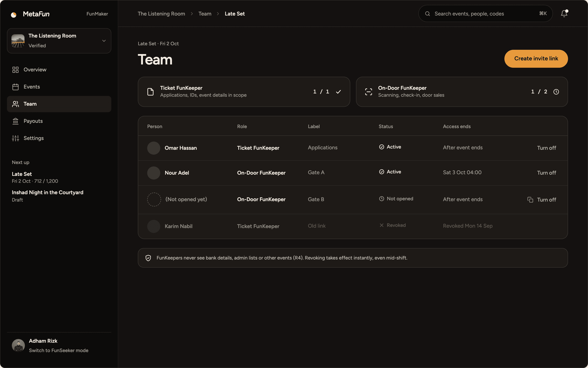This screenshot has height=368, width=588.
Task: Click the search magnifier icon
Action: point(427,14)
